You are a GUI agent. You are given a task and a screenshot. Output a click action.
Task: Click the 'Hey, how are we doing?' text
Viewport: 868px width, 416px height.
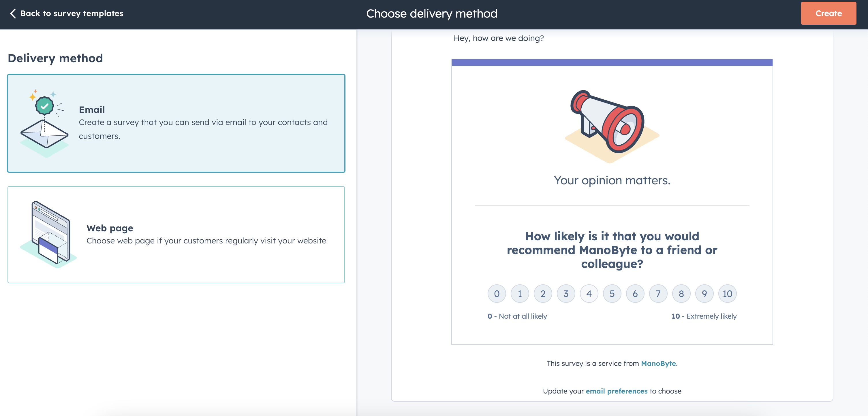pos(499,38)
